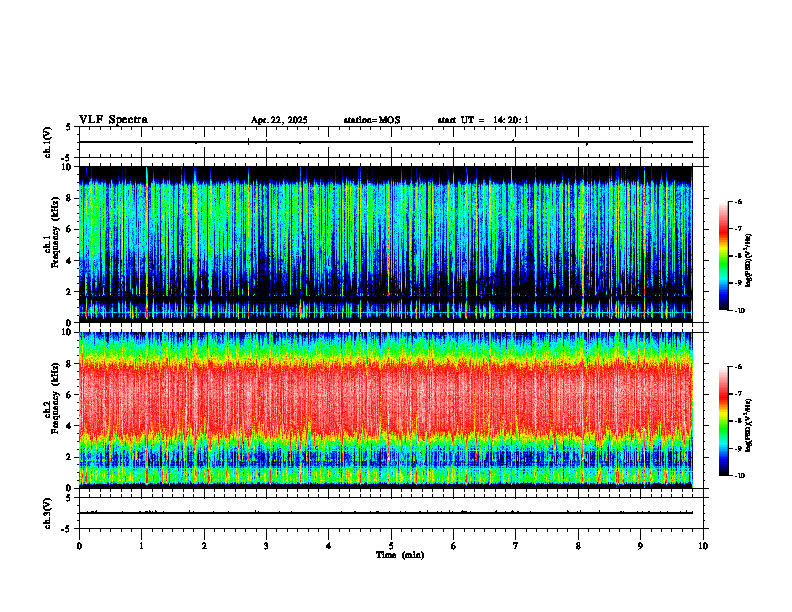Click inside the ch.1 spectrogram panel
Image resolution: width=792 pixels, height=612 pixels.
click(385, 244)
